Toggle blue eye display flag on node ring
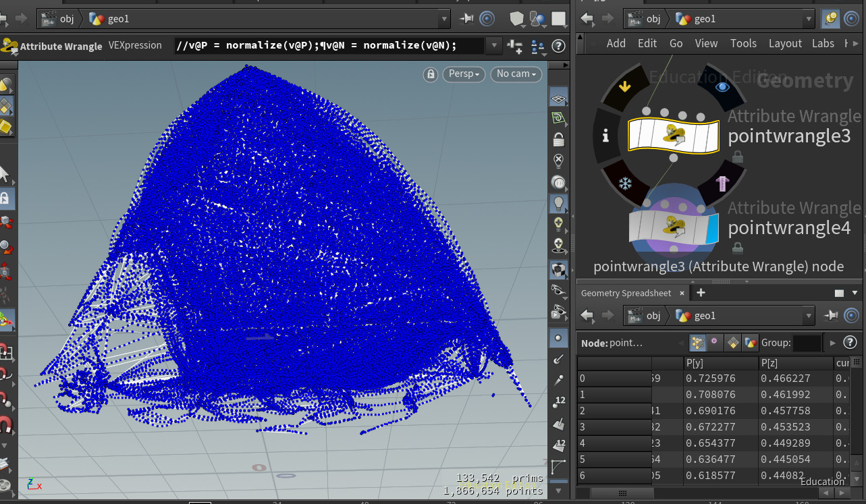The width and height of the screenshot is (866, 504). pos(722,86)
